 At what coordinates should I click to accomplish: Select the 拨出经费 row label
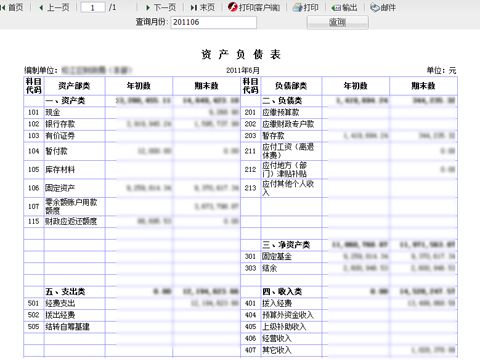(x=60, y=315)
